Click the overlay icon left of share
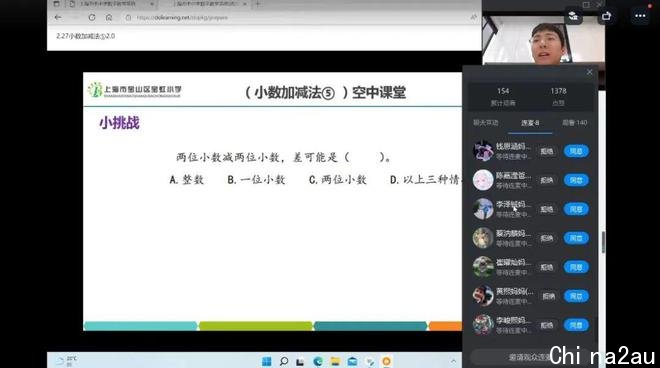Screen dimensions: 660x368 tap(573, 16)
